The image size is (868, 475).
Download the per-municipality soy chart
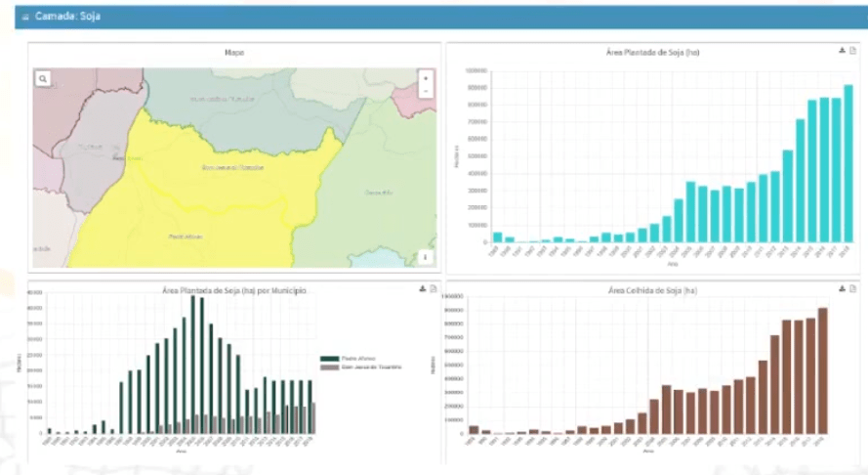(x=422, y=288)
